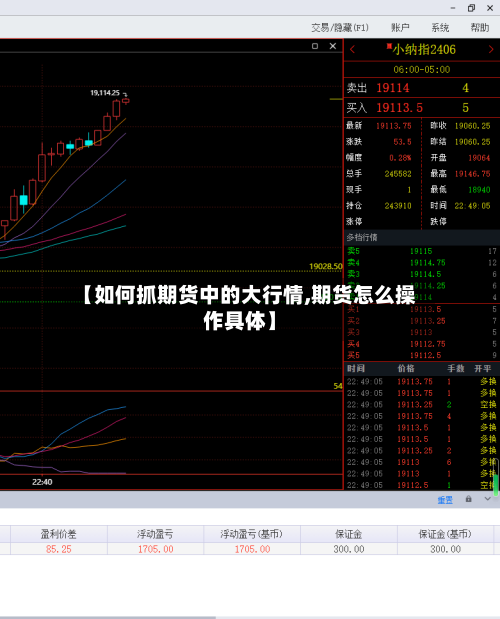The width and height of the screenshot is (500, 619).
Task: Click trading session 06:00-05:00 text
Action: (421, 70)
